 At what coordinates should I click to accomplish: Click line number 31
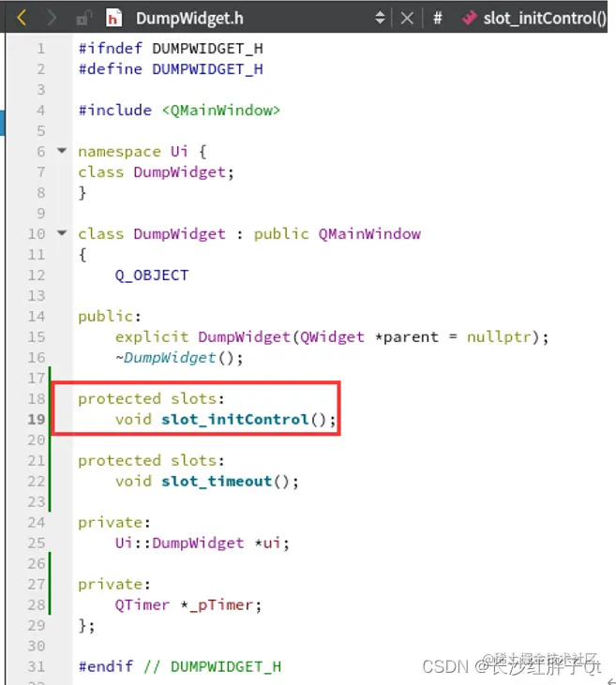pos(37,666)
